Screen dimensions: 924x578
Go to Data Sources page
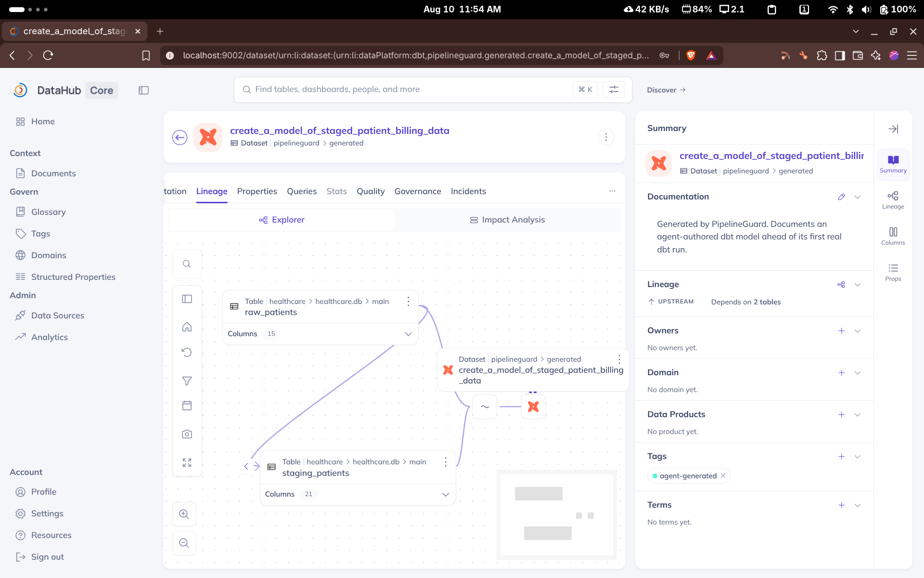pyautogui.click(x=58, y=315)
